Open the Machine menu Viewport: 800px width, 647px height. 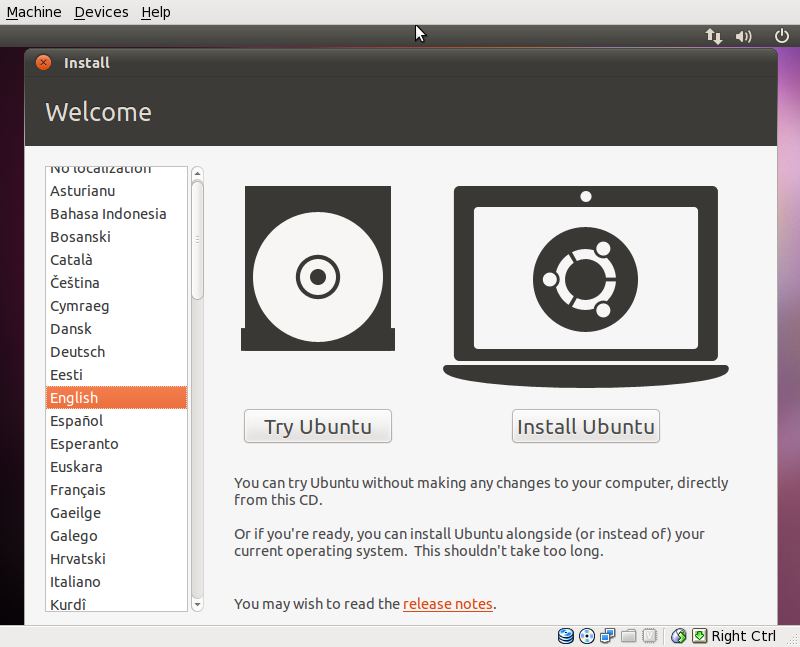tap(34, 12)
